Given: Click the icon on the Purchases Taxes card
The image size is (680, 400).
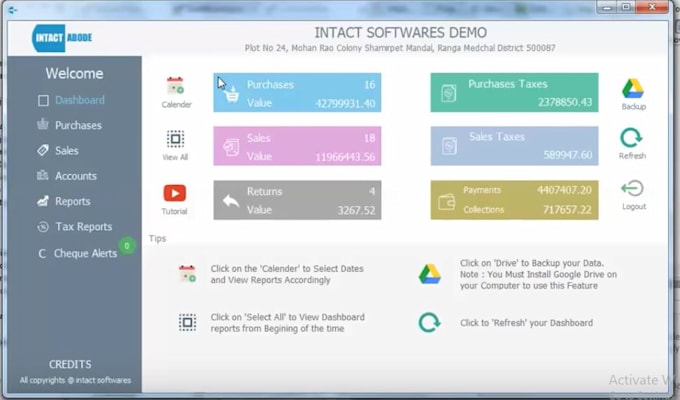Looking at the screenshot, I should tap(448, 93).
